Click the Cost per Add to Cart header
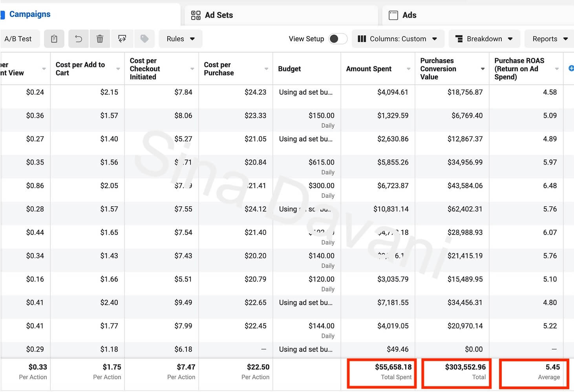 point(80,69)
